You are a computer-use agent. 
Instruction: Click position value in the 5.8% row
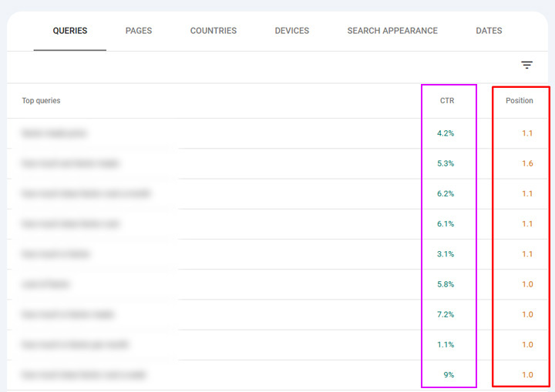click(527, 284)
